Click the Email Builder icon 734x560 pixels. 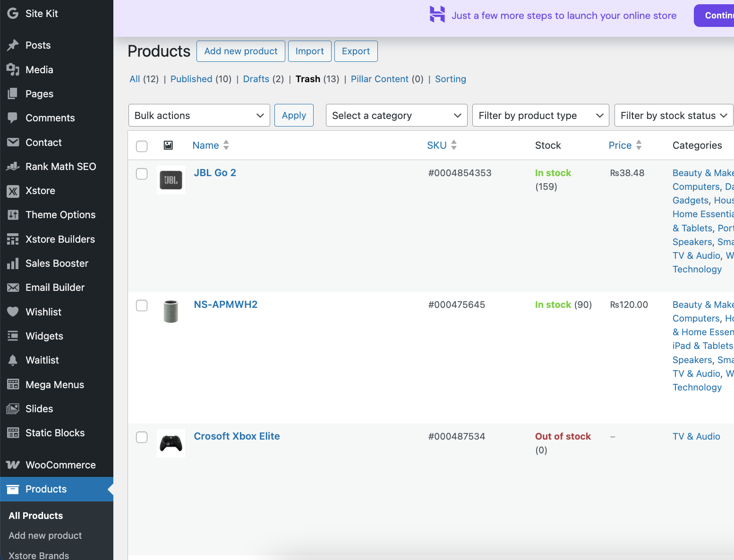point(13,288)
